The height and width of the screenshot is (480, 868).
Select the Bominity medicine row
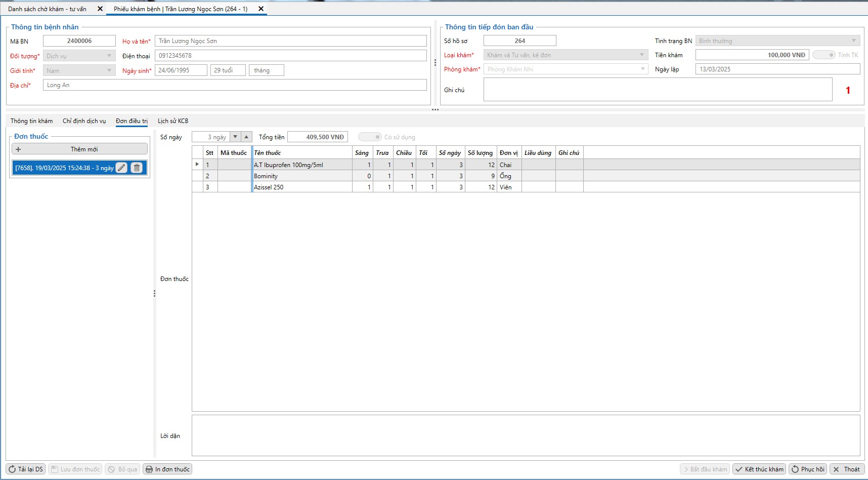click(x=526, y=176)
